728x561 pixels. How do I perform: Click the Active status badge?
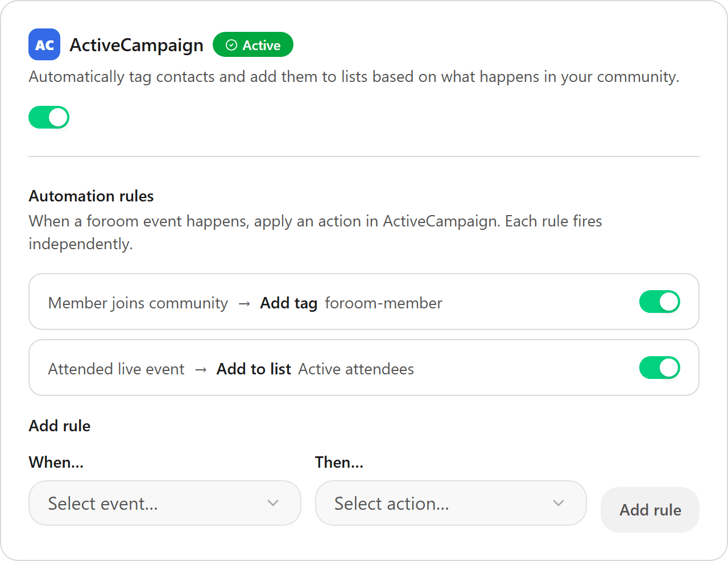[253, 45]
